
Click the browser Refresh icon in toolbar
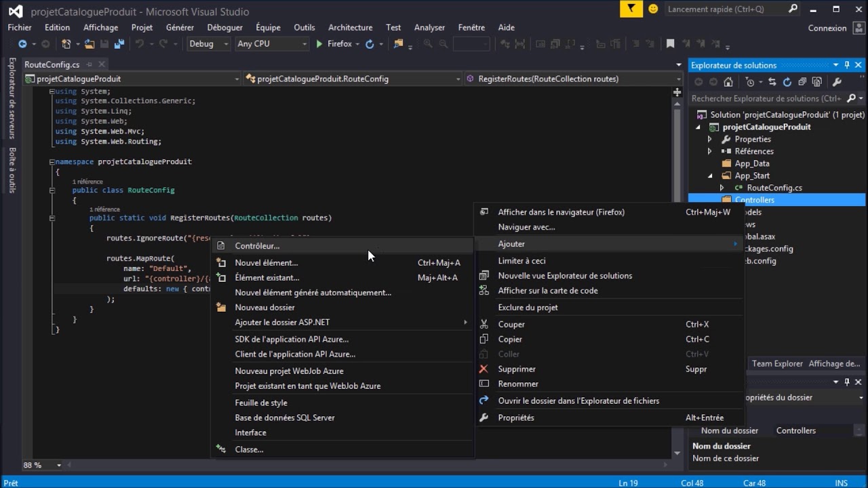pyautogui.click(x=370, y=44)
